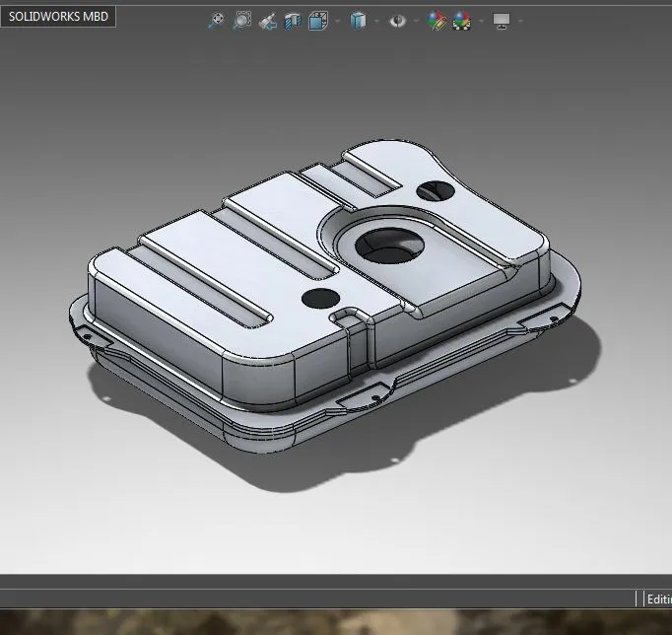The width and height of the screenshot is (672, 635).
Task: Expand the View Orientation dropdown arrow
Action: pos(337,21)
